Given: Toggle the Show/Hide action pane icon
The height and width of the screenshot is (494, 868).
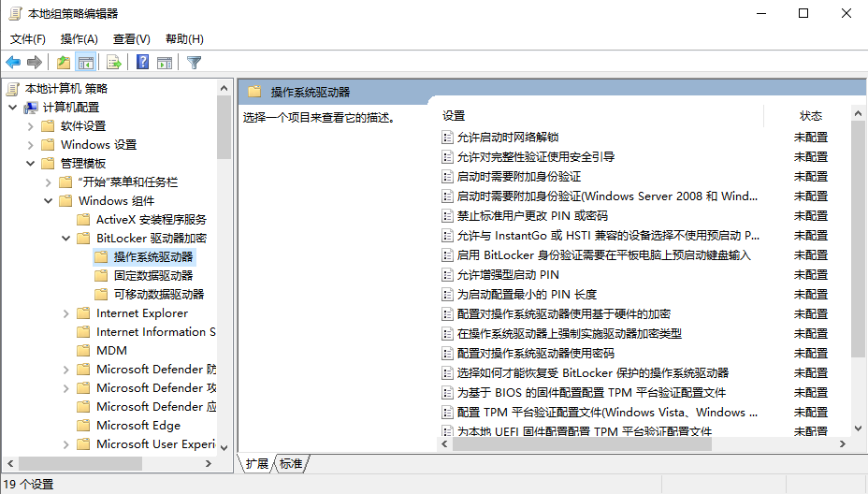Looking at the screenshot, I should (x=165, y=63).
